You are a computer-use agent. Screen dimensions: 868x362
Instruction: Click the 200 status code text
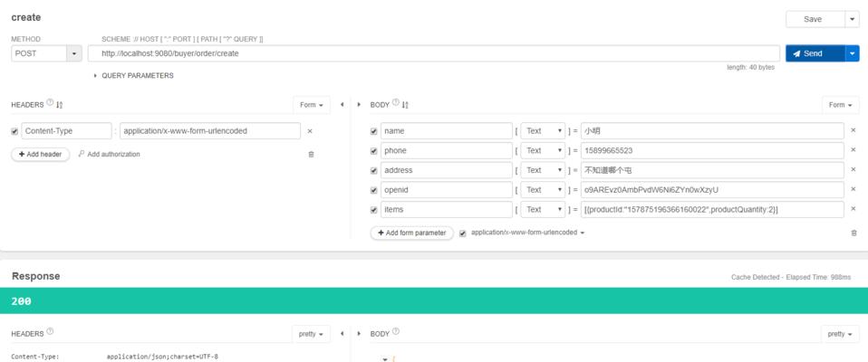coord(21,301)
